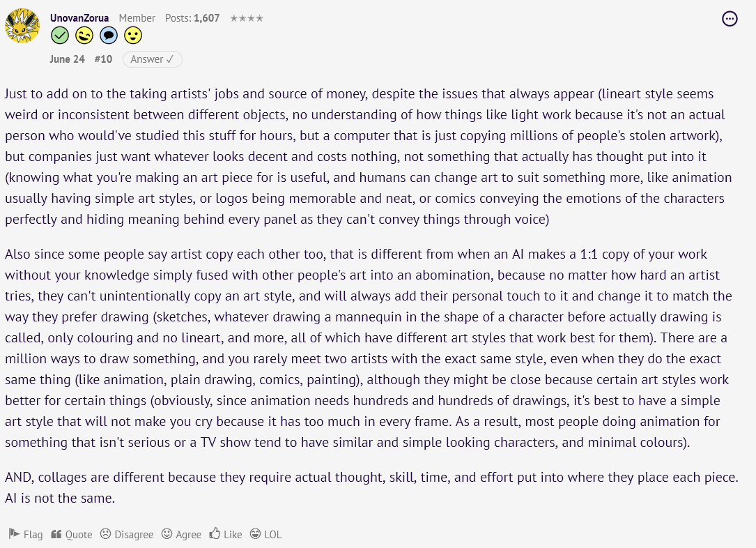Open UnovanZorua's avatar image
The width and height of the screenshot is (756, 548).
[x=22, y=26]
